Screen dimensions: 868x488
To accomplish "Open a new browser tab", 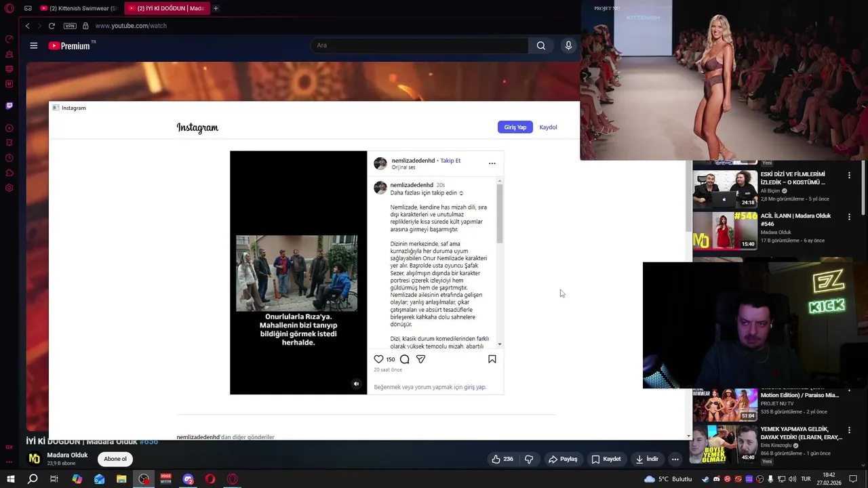I will (x=216, y=8).
